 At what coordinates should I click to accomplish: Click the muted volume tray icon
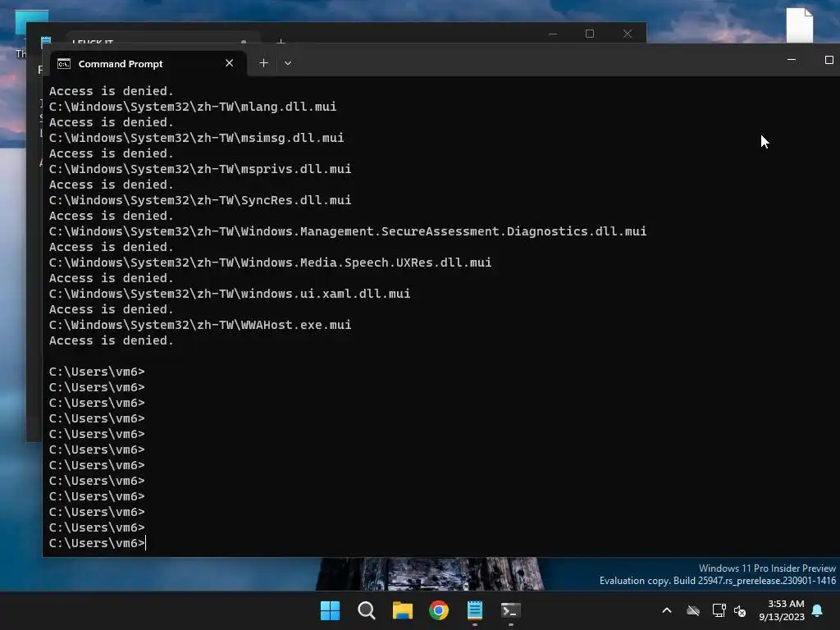740,610
